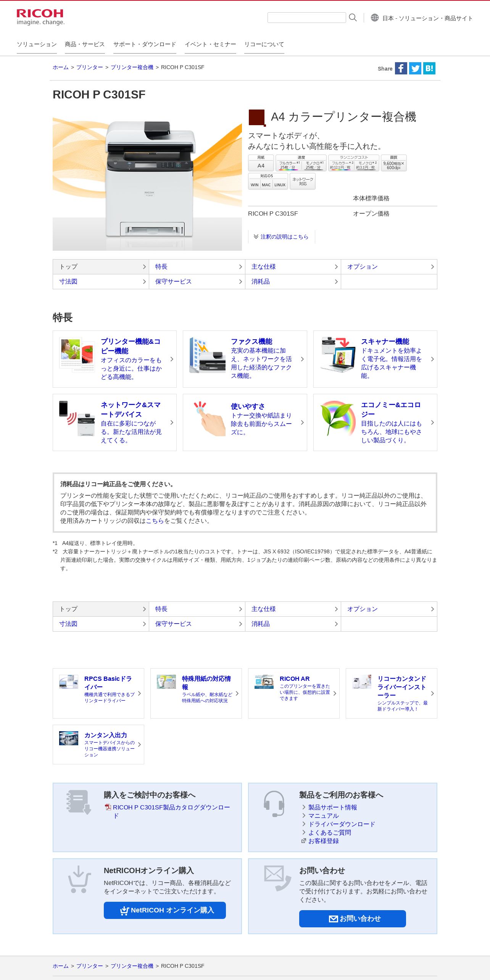Click chevron on ネットワーク&スマートデバイス card

coord(172,422)
